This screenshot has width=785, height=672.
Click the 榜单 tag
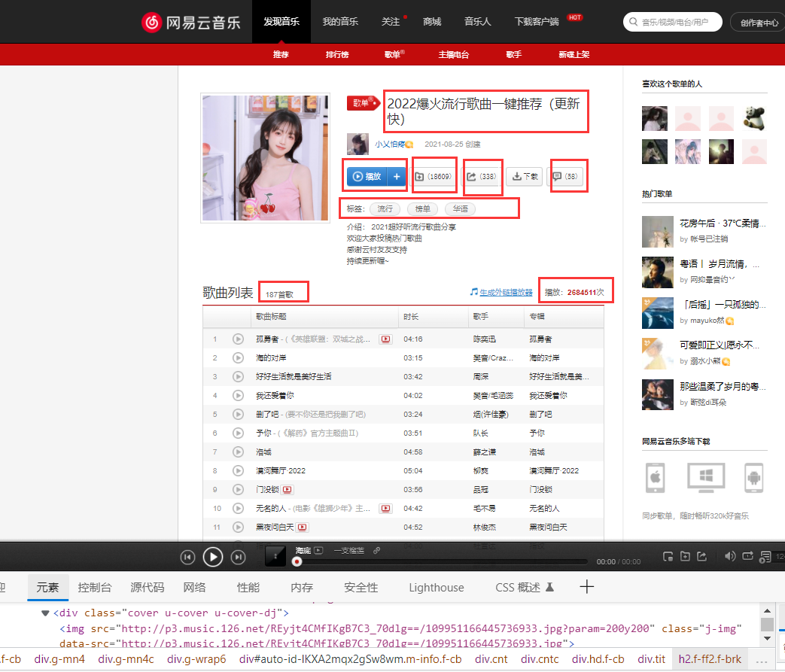pyautogui.click(x=422, y=208)
